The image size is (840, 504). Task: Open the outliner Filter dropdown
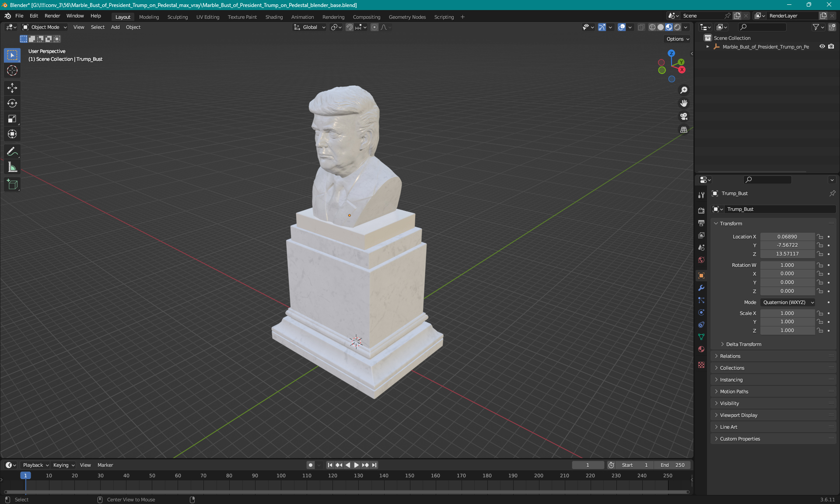818,27
